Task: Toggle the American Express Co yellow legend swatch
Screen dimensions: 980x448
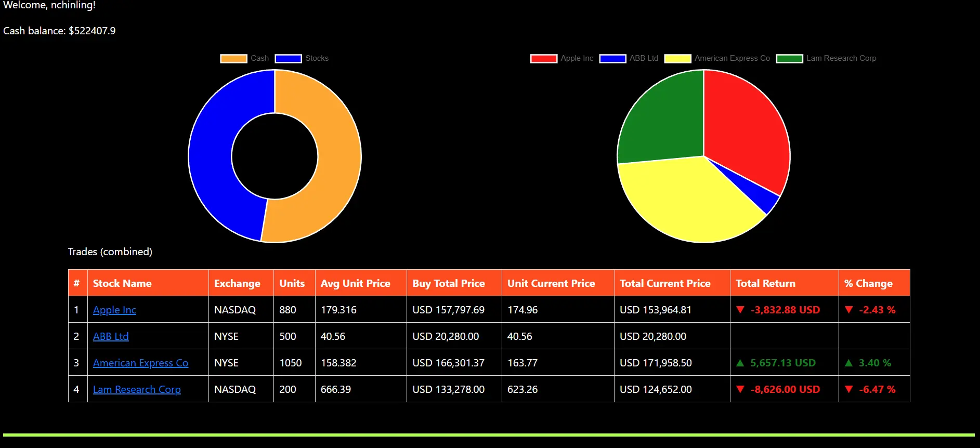Action: pos(678,58)
